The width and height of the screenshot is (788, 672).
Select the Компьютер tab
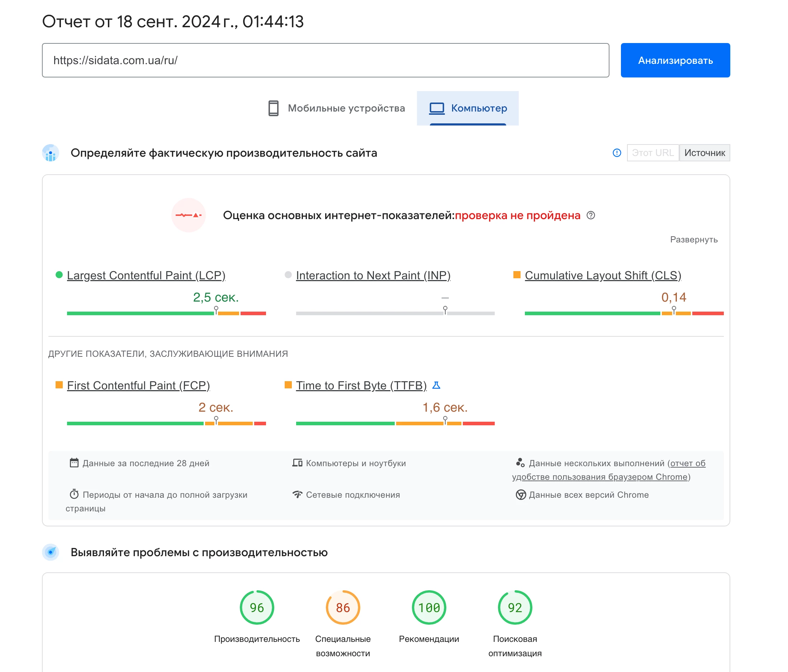tap(468, 108)
